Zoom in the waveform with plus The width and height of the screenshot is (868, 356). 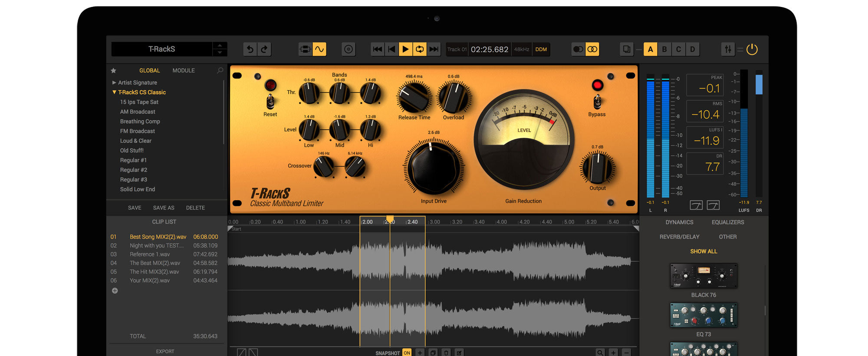point(613,353)
